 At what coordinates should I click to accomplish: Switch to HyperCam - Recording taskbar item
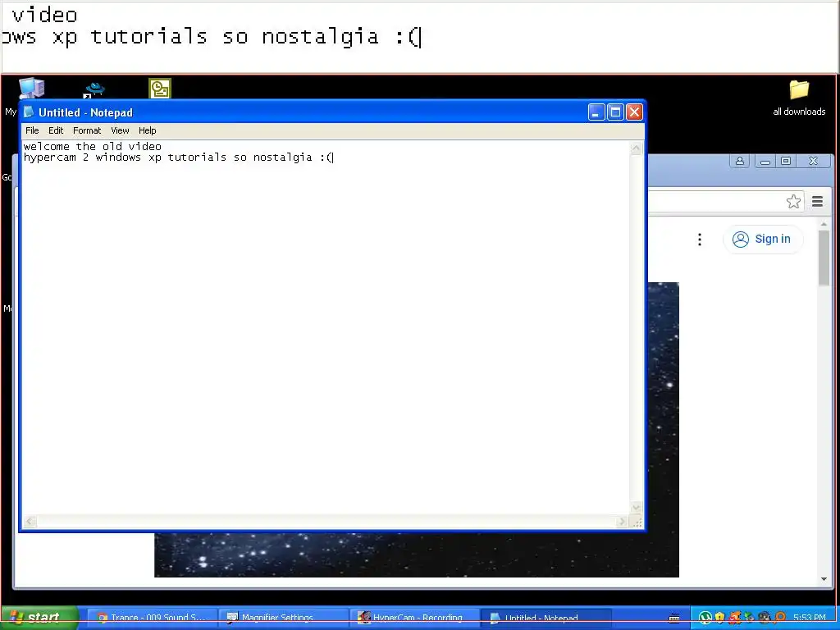click(413, 618)
